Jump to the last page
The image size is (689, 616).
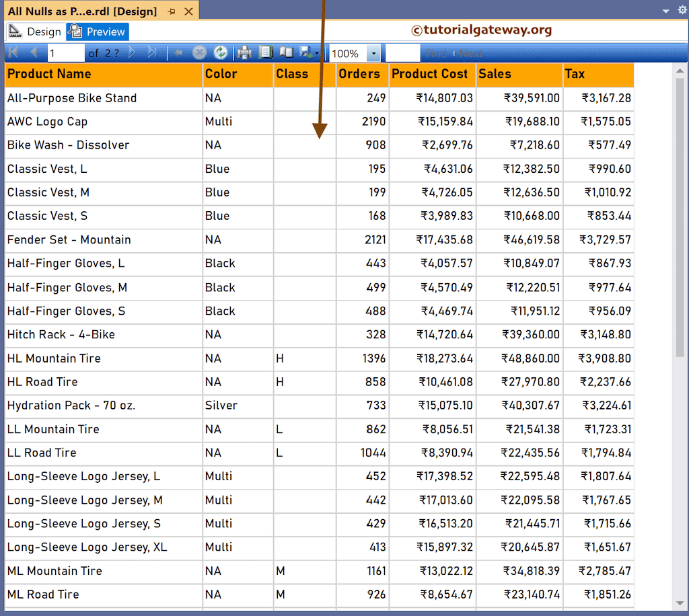[x=151, y=52]
